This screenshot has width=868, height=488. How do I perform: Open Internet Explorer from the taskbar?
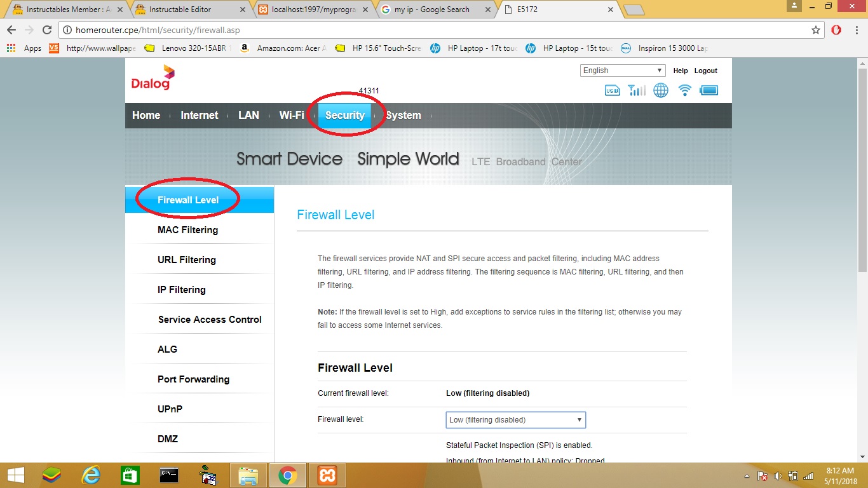[92, 475]
